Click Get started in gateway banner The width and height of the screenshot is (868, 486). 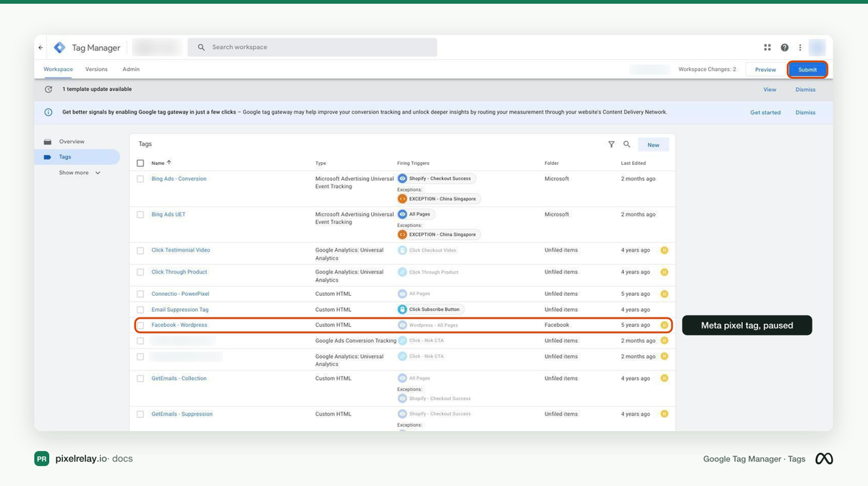[765, 112]
